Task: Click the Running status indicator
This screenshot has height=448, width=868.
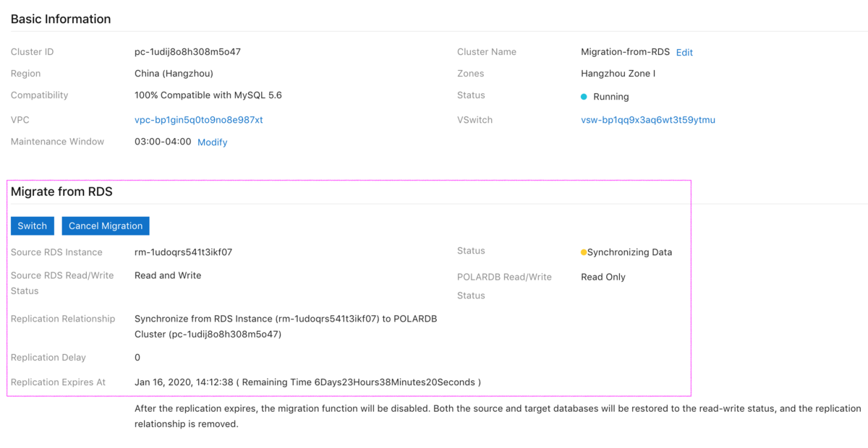Action: (605, 97)
